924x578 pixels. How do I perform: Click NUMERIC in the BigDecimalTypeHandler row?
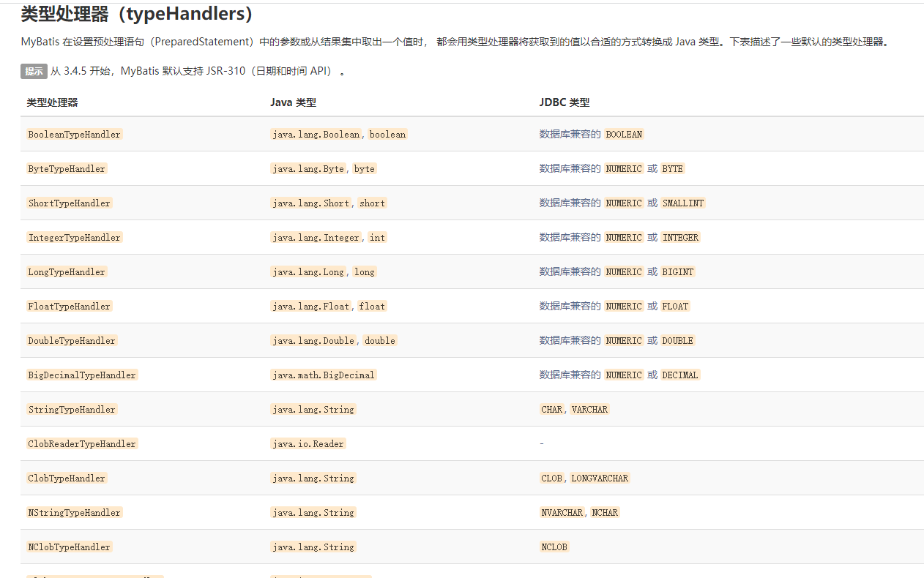pyautogui.click(x=625, y=375)
